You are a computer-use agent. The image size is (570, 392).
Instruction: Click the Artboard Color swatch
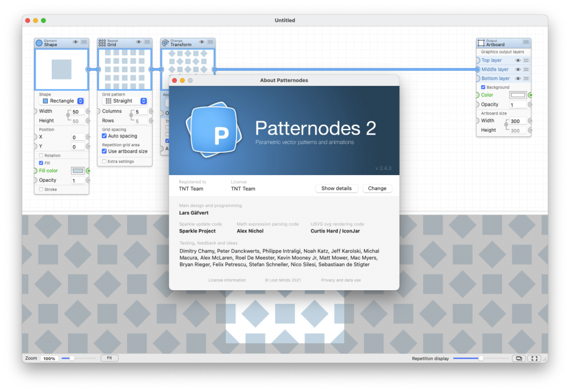point(518,95)
